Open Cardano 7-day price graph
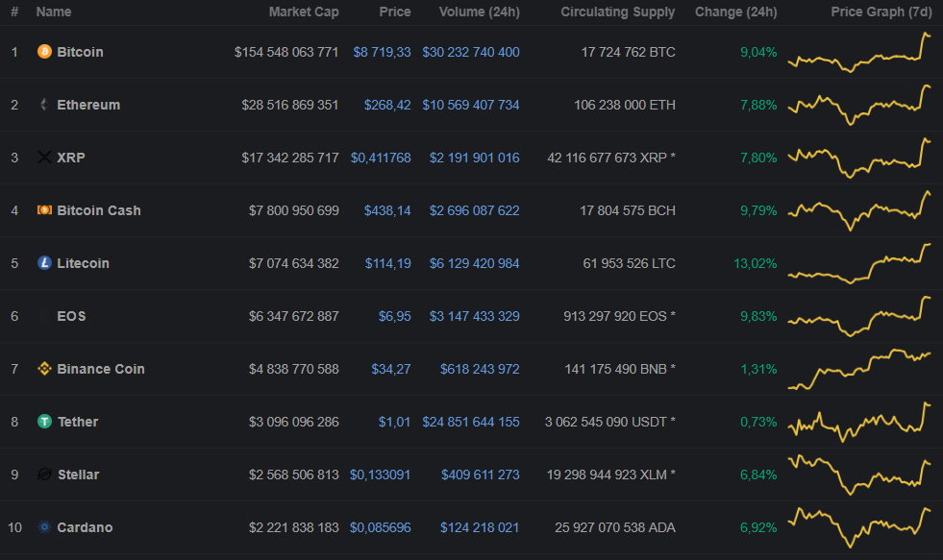This screenshot has width=943, height=560. (x=860, y=527)
